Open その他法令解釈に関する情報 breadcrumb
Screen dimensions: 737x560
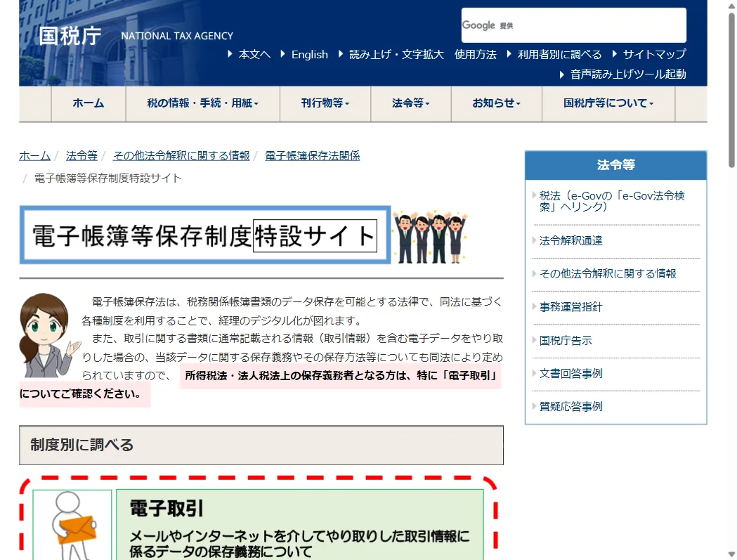coord(181,156)
